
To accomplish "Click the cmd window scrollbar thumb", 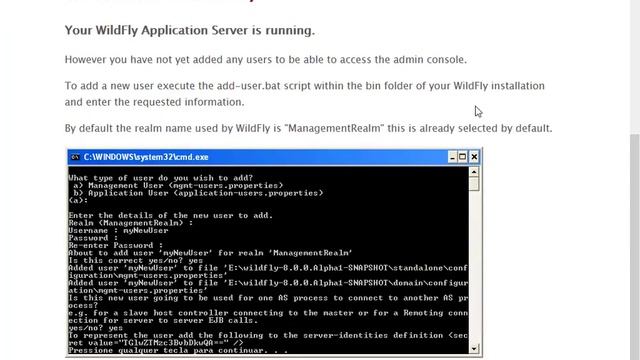I will (474, 184).
